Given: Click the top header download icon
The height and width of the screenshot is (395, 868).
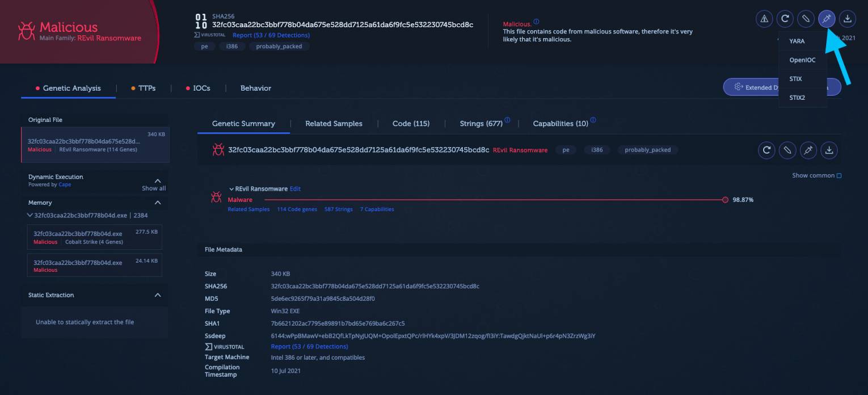Looking at the screenshot, I should (x=848, y=19).
